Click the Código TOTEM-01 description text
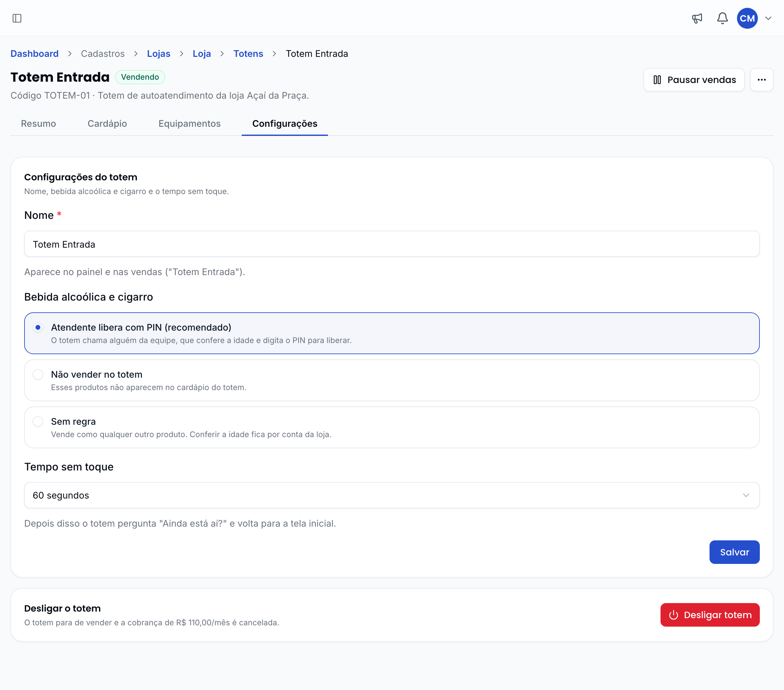The width and height of the screenshot is (784, 690). (x=159, y=95)
